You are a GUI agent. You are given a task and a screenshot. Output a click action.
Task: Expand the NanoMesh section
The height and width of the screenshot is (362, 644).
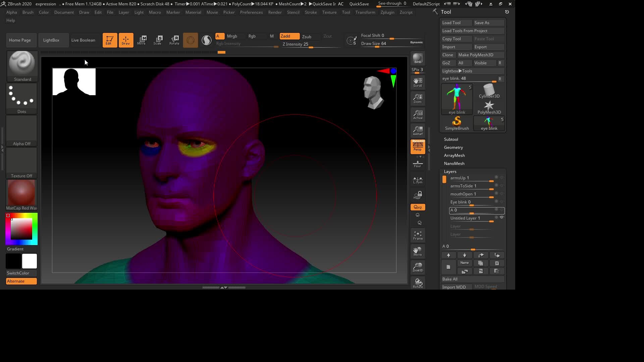[x=454, y=163]
